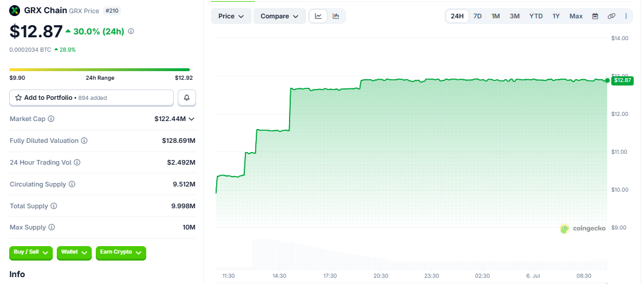Open the info icon beside 24h change
This screenshot has width=644, height=284.
131,31
